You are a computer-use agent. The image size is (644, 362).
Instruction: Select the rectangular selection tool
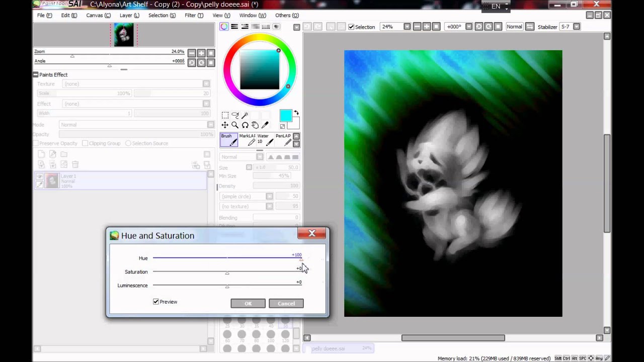tap(225, 116)
